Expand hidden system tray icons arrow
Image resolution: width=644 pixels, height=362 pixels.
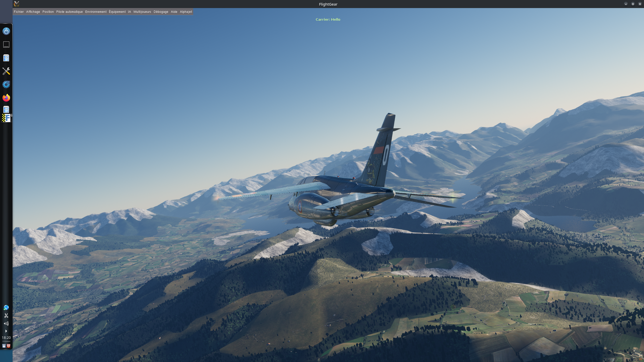coord(6,331)
